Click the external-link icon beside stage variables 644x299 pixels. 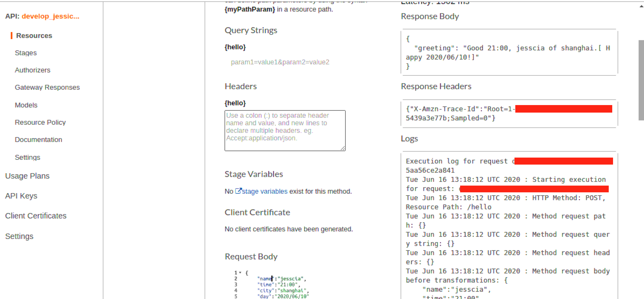(238, 191)
